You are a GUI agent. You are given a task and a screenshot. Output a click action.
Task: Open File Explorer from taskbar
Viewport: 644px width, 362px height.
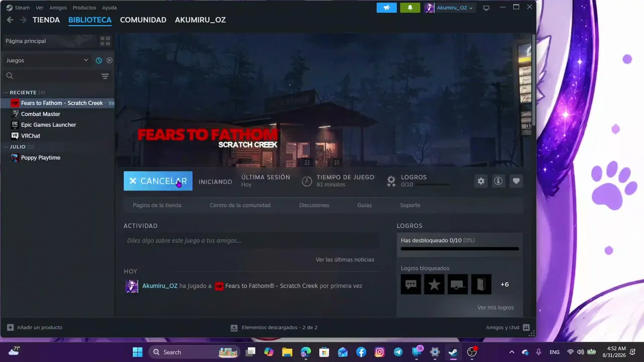pyautogui.click(x=287, y=352)
